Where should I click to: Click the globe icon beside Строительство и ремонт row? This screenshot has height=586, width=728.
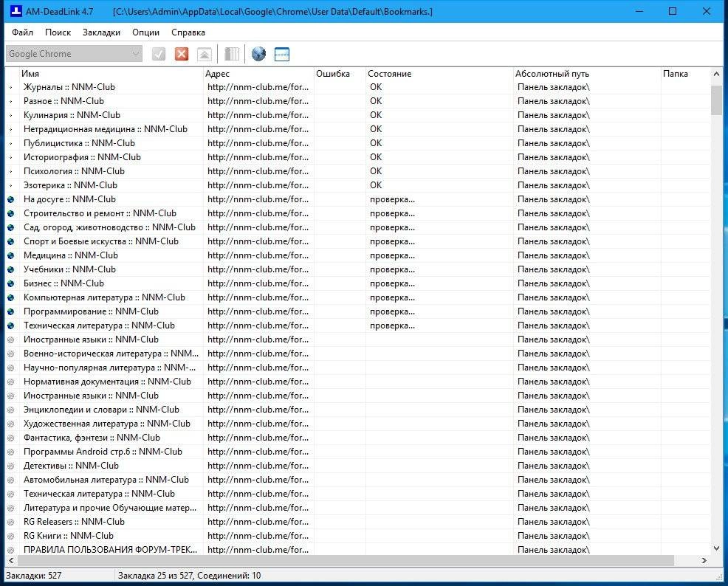(x=10, y=213)
